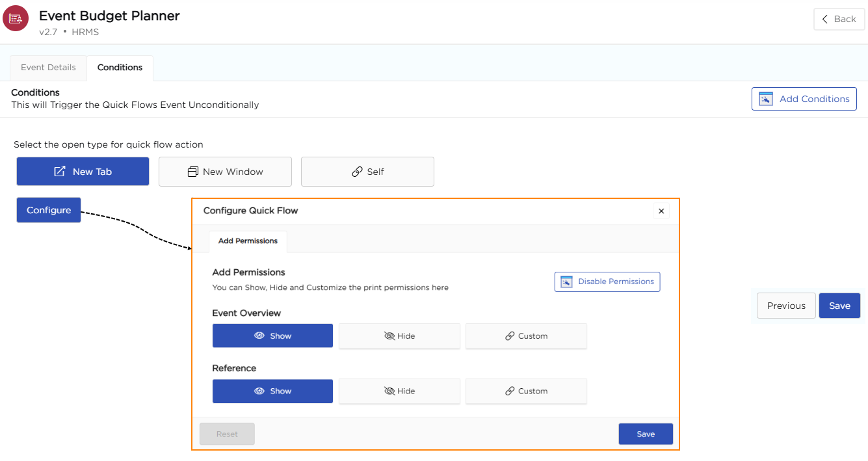Screen dimensions: 868x461
Task: Set Reference to Show
Action: [272, 391]
